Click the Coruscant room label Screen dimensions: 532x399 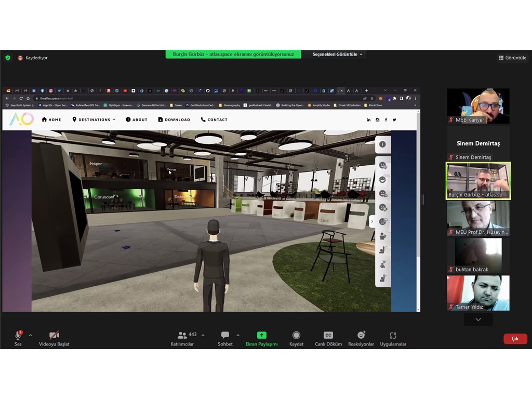(104, 197)
